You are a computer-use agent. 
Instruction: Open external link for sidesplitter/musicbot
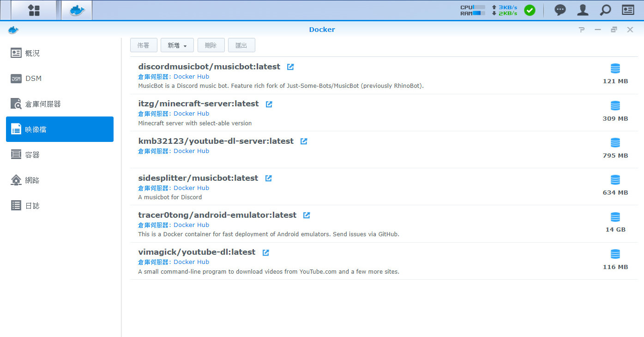268,178
